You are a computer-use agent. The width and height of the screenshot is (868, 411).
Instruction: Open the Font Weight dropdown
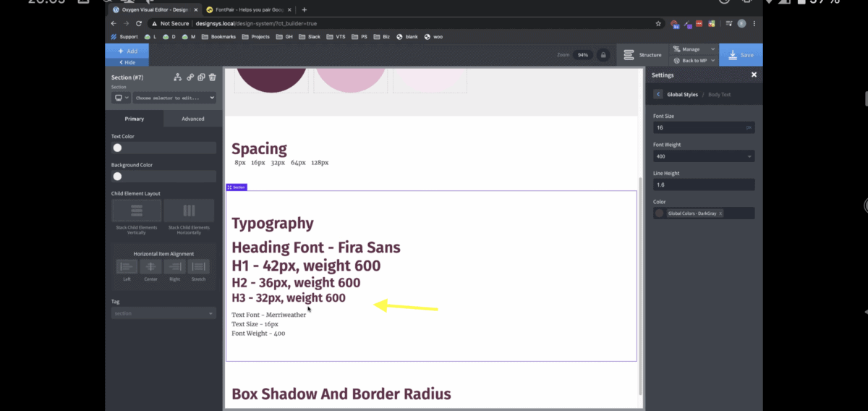[x=703, y=156]
